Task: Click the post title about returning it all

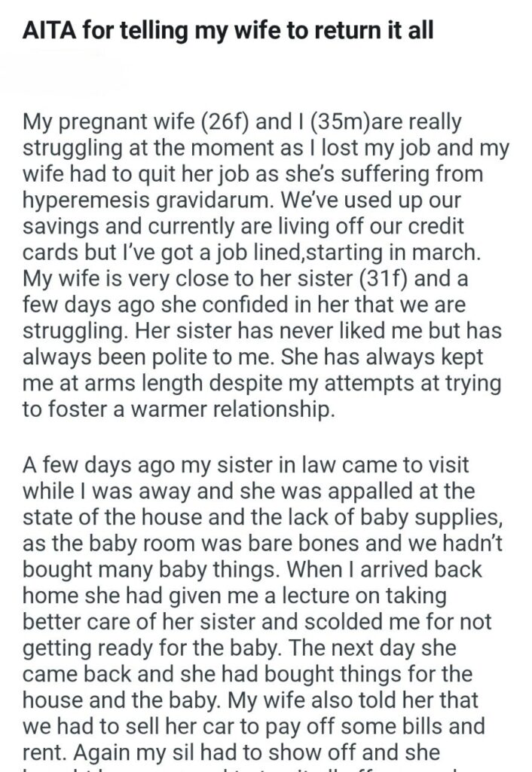Action: [x=228, y=34]
